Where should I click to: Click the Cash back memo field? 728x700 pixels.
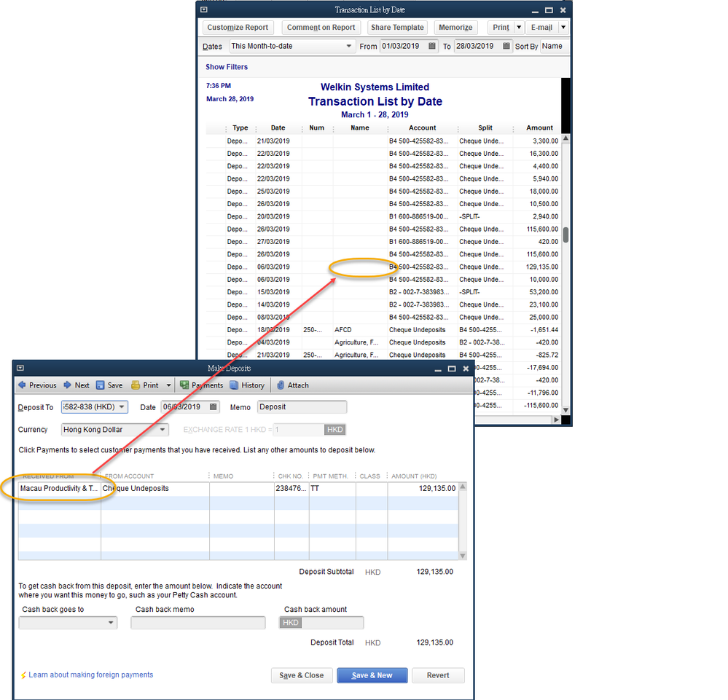click(198, 623)
